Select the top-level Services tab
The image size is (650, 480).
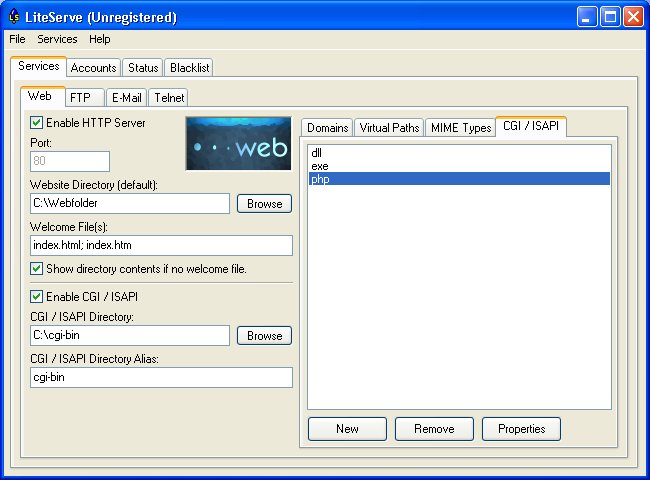coord(39,66)
